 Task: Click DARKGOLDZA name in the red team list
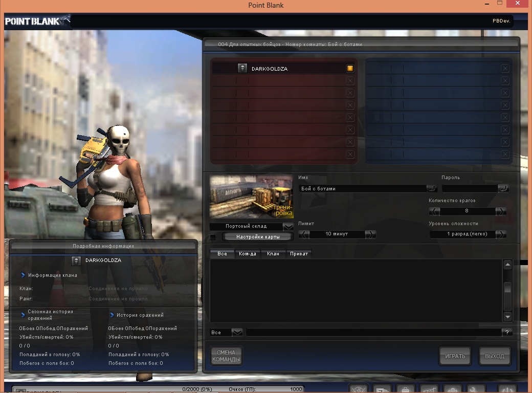coord(270,69)
